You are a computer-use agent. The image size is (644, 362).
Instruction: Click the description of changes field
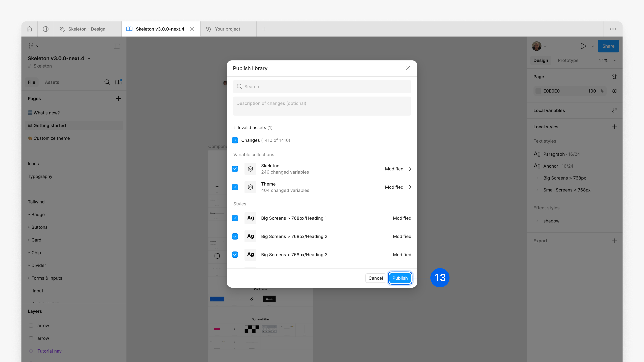point(322,106)
